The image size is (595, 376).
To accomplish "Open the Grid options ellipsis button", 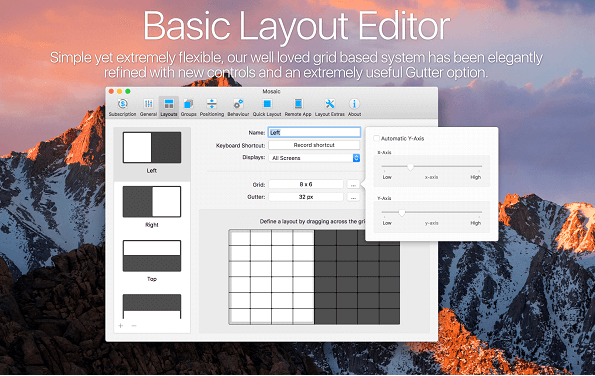I will [353, 184].
